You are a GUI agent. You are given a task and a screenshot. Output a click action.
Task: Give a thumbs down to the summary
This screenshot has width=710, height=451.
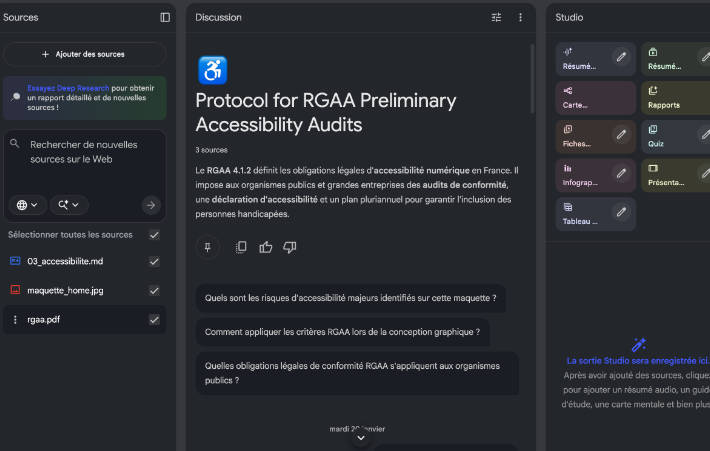click(x=290, y=247)
